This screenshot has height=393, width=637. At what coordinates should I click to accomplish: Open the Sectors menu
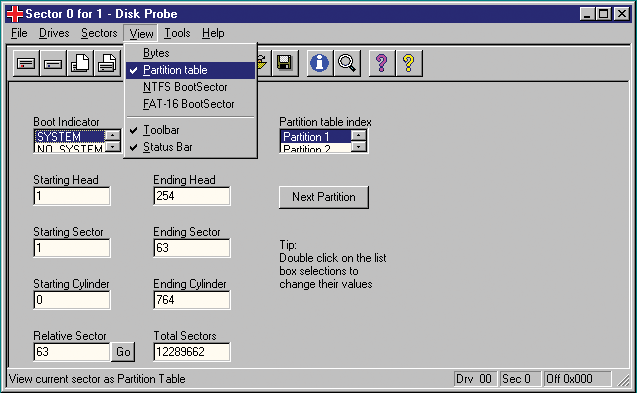(x=99, y=33)
